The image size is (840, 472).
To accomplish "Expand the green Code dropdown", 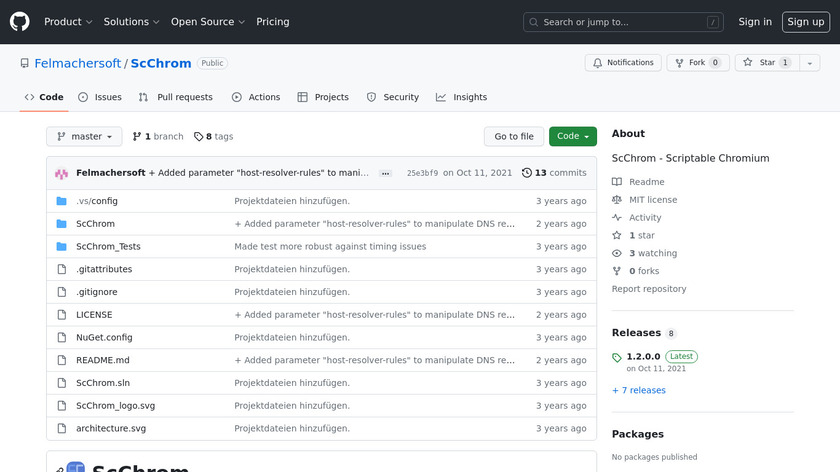I will [572, 137].
